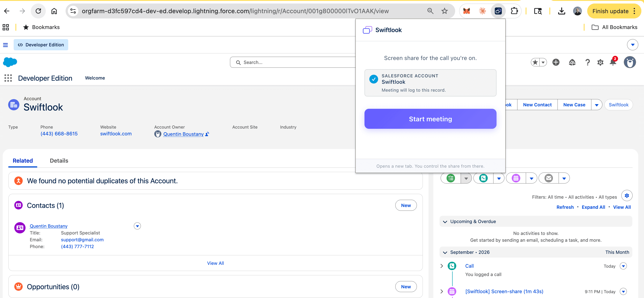Click the Swiftlook extension icon in toolbar
The height and width of the screenshot is (298, 644).
pos(498,11)
